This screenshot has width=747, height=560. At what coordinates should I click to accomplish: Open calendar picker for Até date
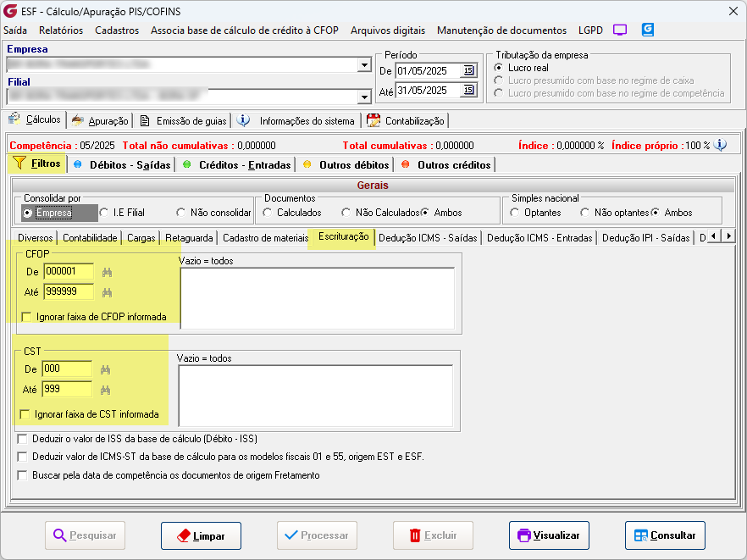469,90
